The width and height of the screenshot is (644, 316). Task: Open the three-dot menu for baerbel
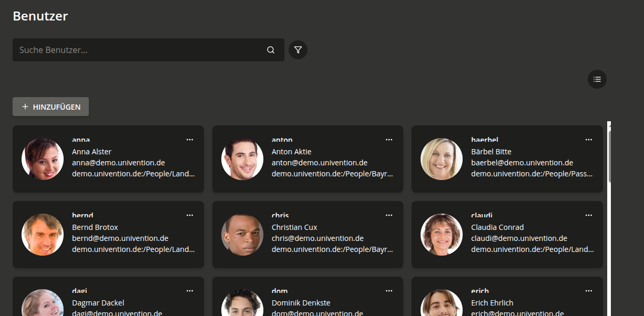[x=588, y=140]
